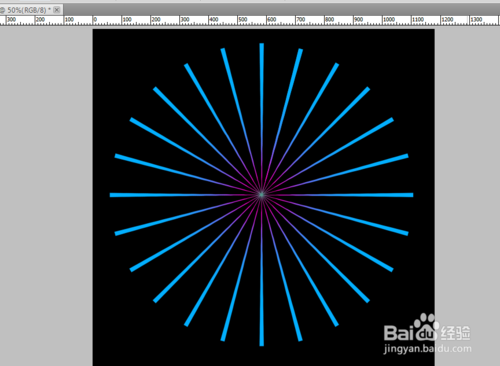Click the Bai text in Baidu logo

pyautogui.click(x=398, y=333)
